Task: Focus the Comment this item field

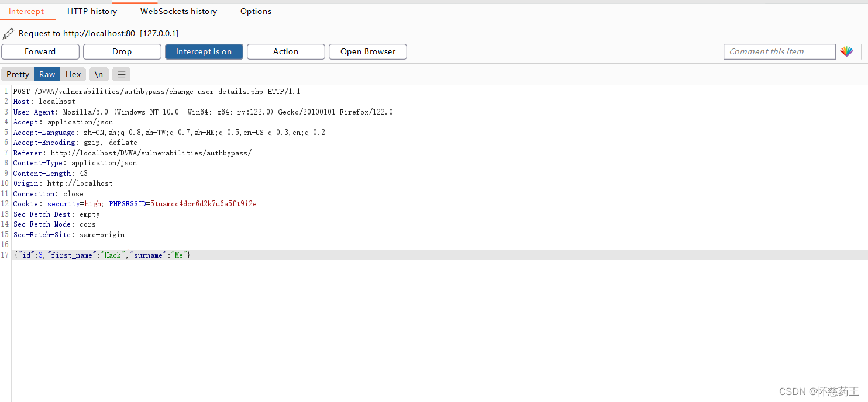Action: pyautogui.click(x=779, y=51)
